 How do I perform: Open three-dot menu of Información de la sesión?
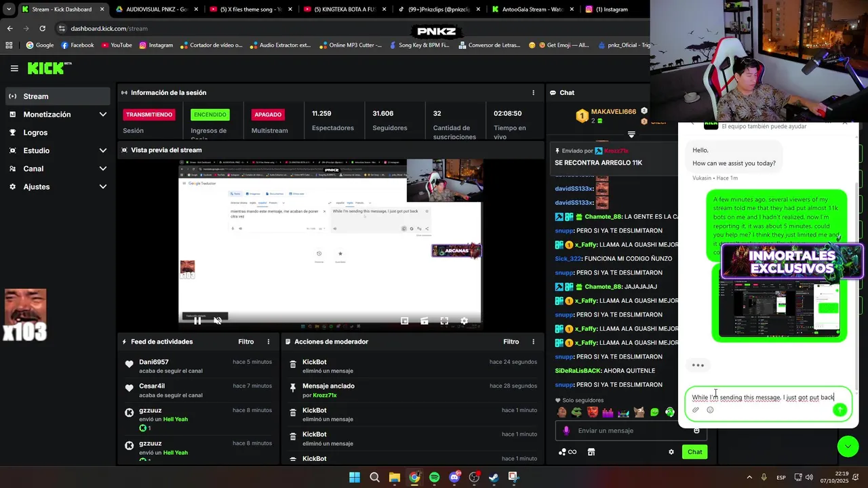click(x=533, y=93)
